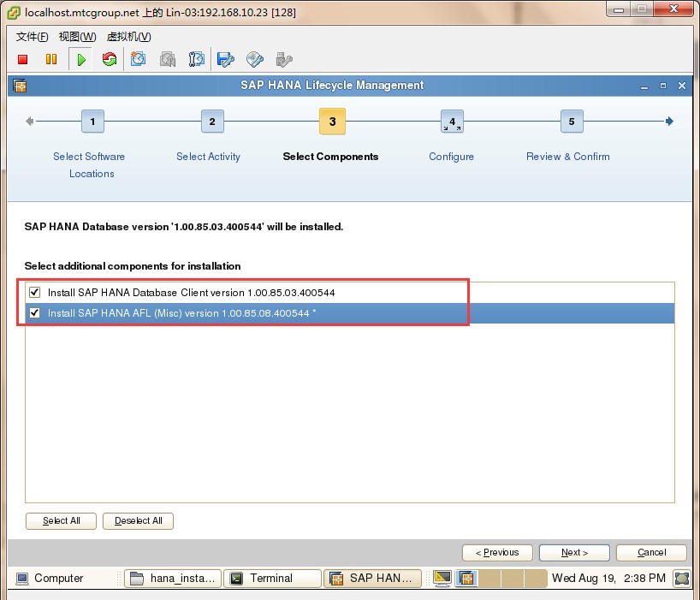Click the Select Components step label
This screenshot has width=700, height=600.
[330, 157]
